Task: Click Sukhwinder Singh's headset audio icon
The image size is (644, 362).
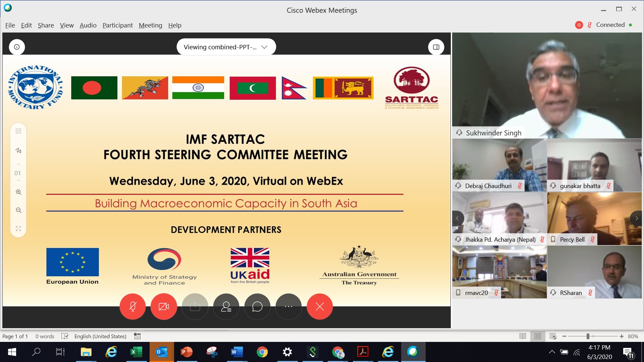Action: (459, 133)
